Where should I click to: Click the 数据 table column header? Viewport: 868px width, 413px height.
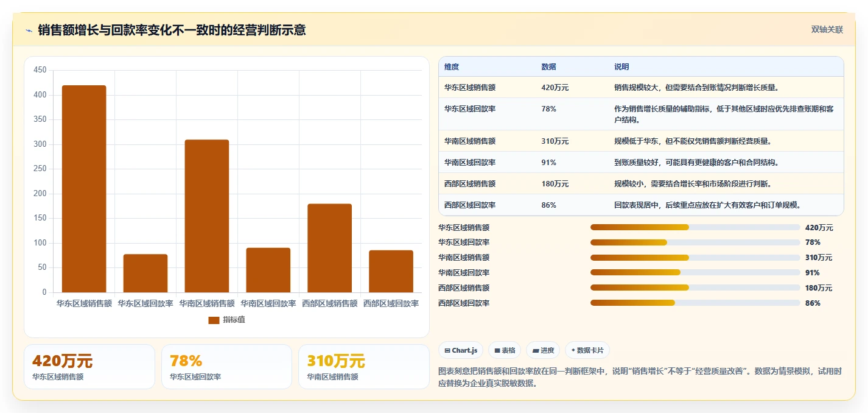tap(548, 66)
